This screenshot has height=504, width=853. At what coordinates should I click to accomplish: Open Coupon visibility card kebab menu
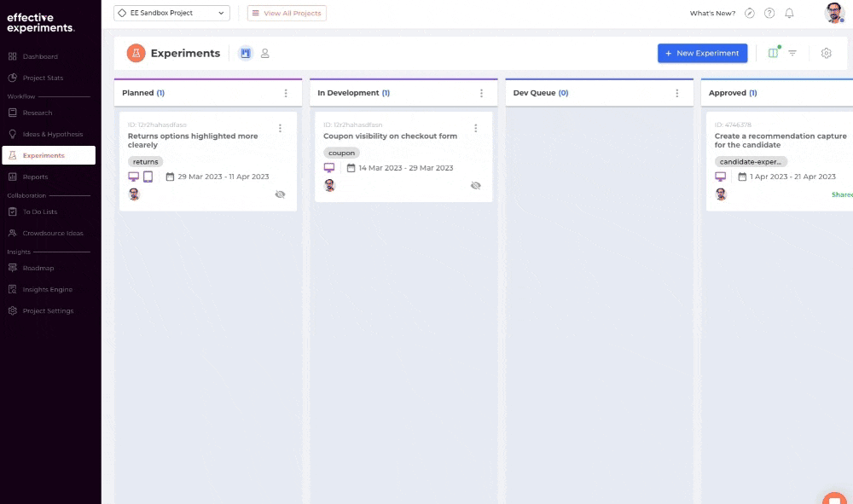475,128
